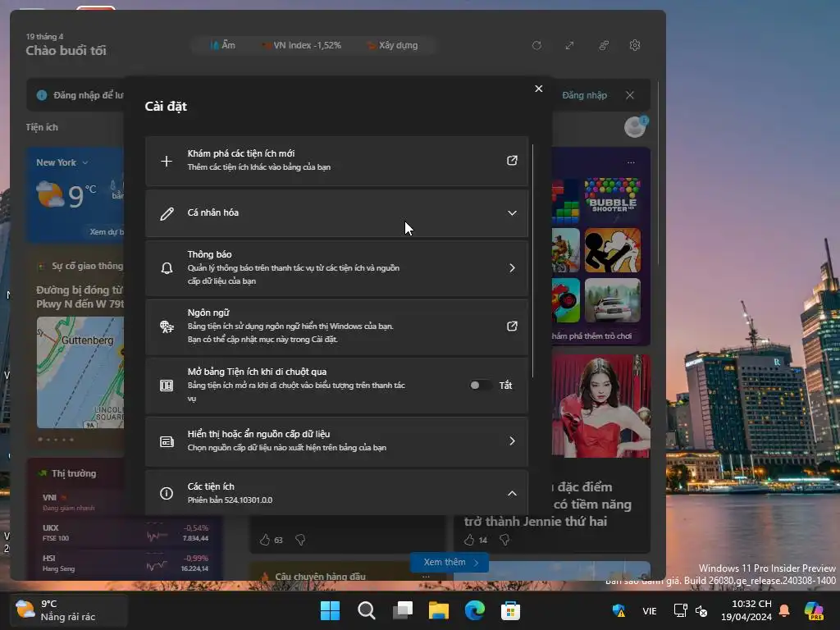This screenshot has width=840, height=630.
Task: Open Copilot preview icon in taskbar
Action: (x=815, y=610)
